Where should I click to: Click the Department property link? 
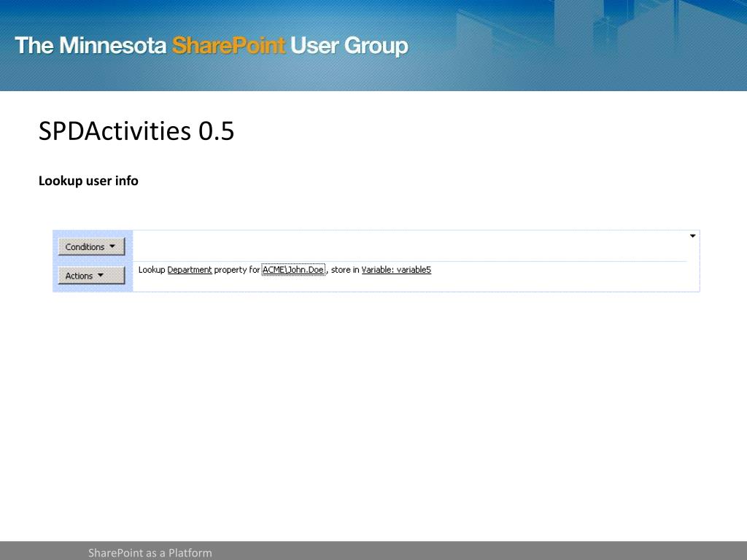(x=190, y=270)
